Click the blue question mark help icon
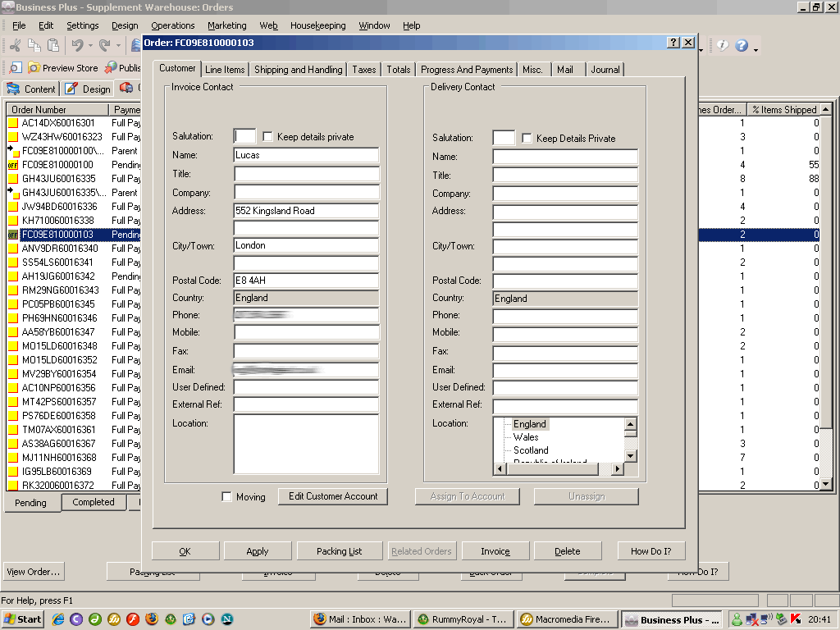 (742, 46)
